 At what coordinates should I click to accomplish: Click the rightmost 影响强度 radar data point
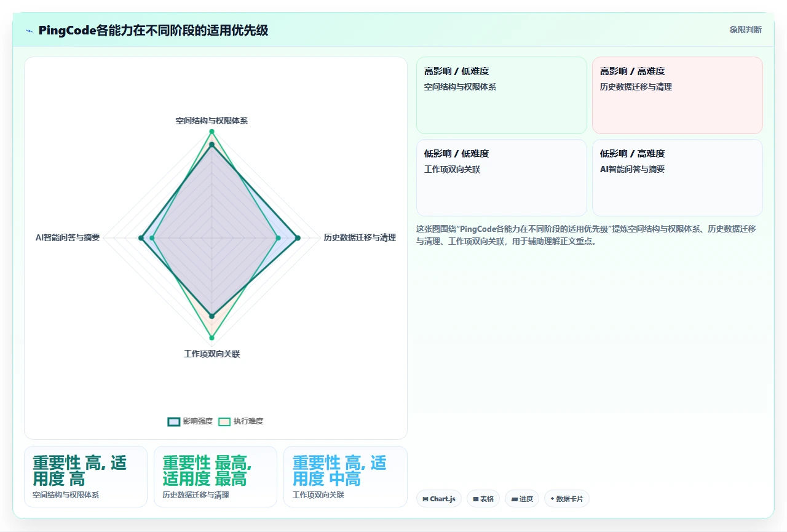[298, 238]
